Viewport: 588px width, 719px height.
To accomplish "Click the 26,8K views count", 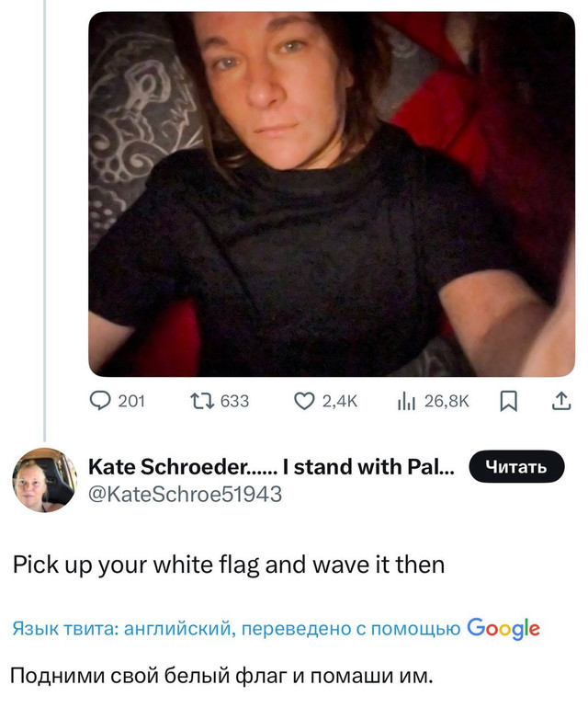I will click(x=446, y=402).
